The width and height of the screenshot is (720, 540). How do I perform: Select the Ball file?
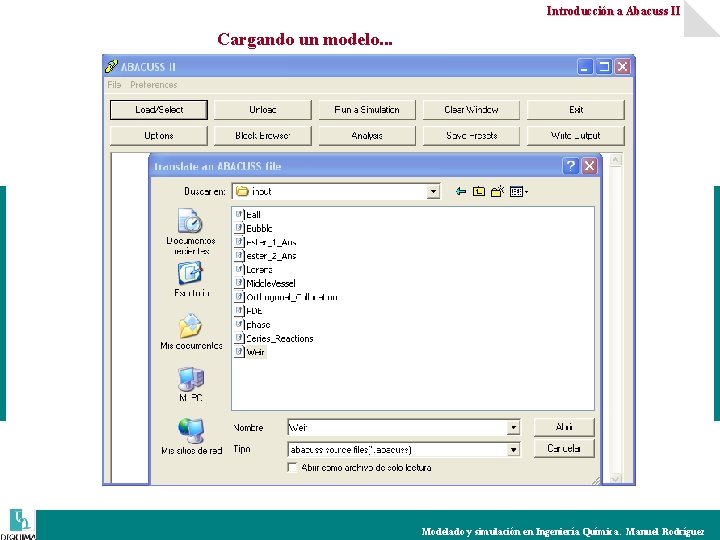(248, 214)
